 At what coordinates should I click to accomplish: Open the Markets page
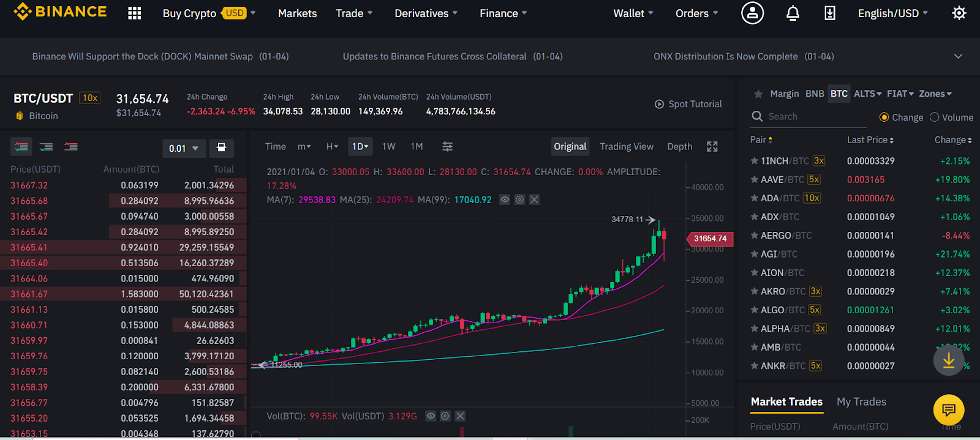[x=297, y=13]
